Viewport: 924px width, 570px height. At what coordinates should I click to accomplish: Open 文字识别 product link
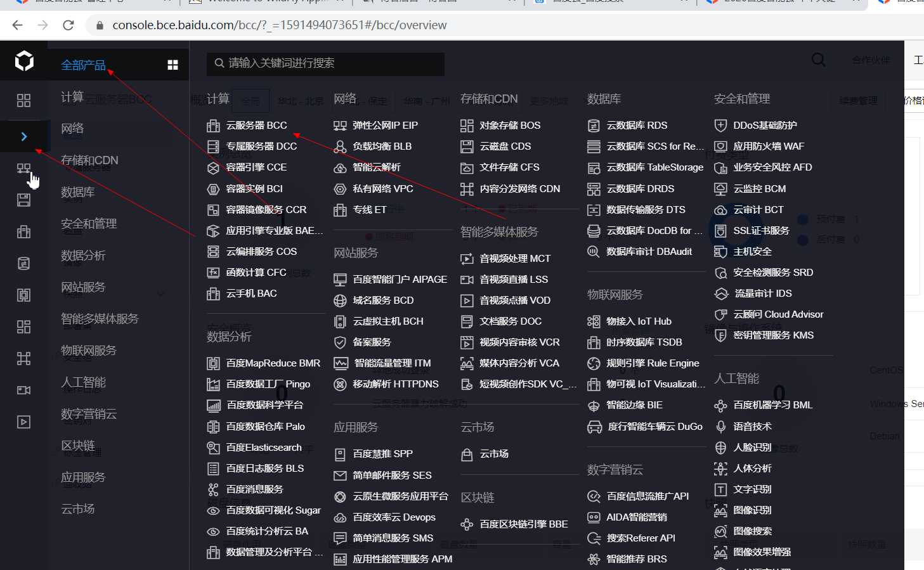tap(752, 489)
